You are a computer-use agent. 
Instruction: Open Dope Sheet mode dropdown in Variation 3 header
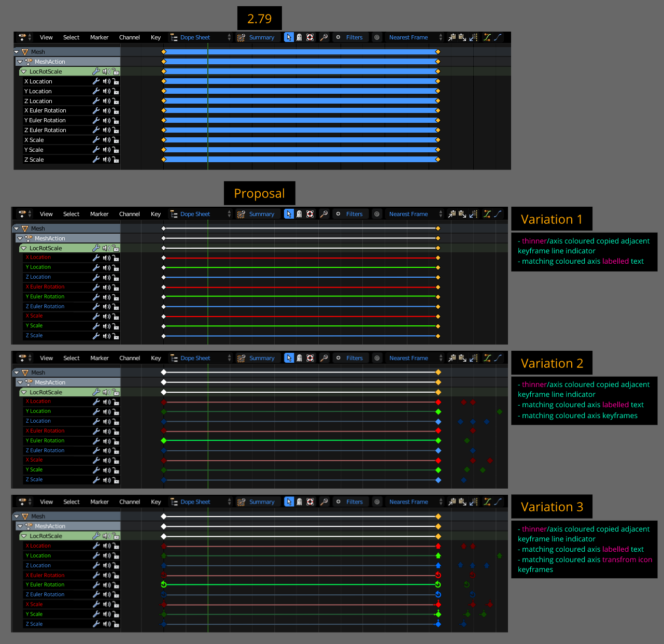click(x=200, y=502)
